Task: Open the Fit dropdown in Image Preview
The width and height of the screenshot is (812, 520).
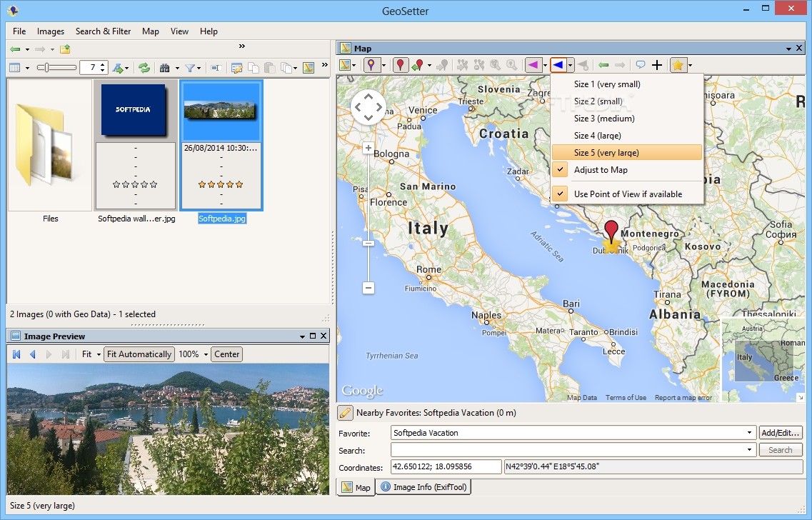Action: [x=99, y=354]
